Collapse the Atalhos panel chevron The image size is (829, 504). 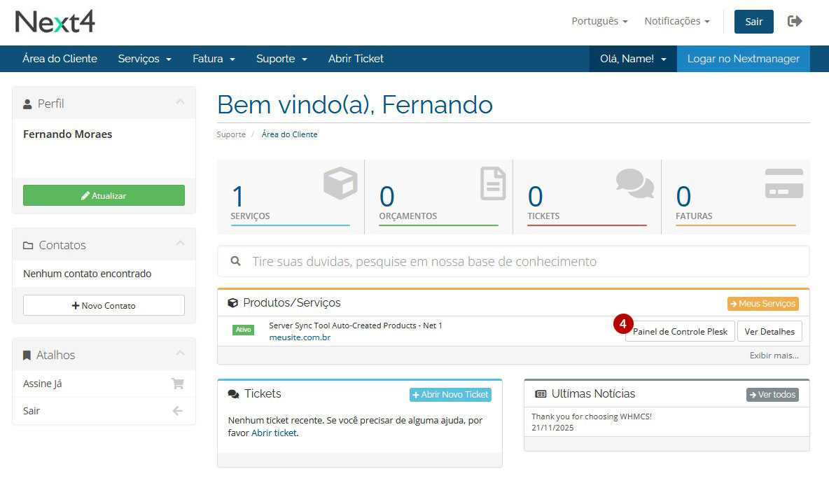(180, 354)
